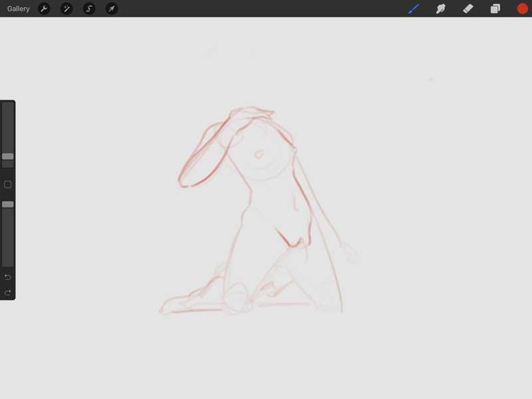
Task: Open the Actions wrench menu
Action: pos(44,9)
